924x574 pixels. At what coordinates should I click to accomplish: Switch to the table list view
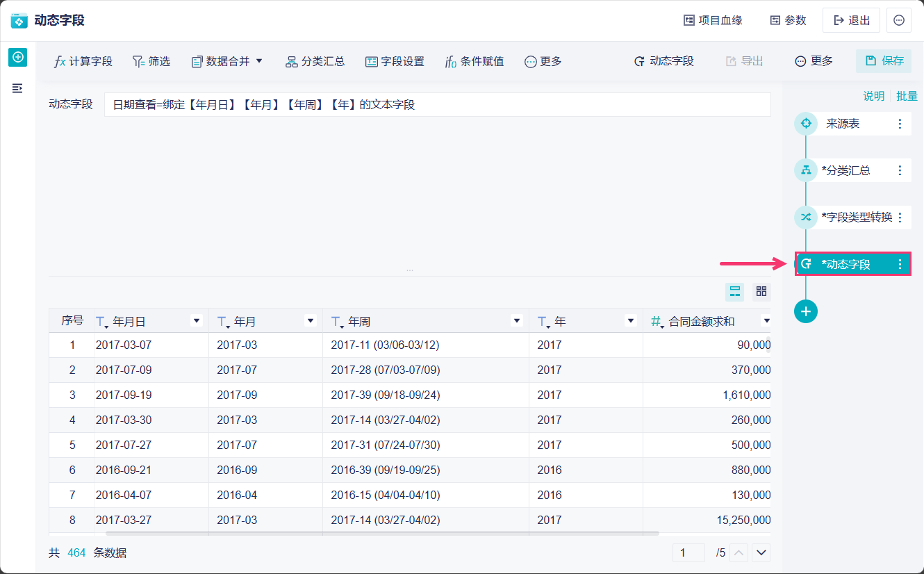[734, 292]
